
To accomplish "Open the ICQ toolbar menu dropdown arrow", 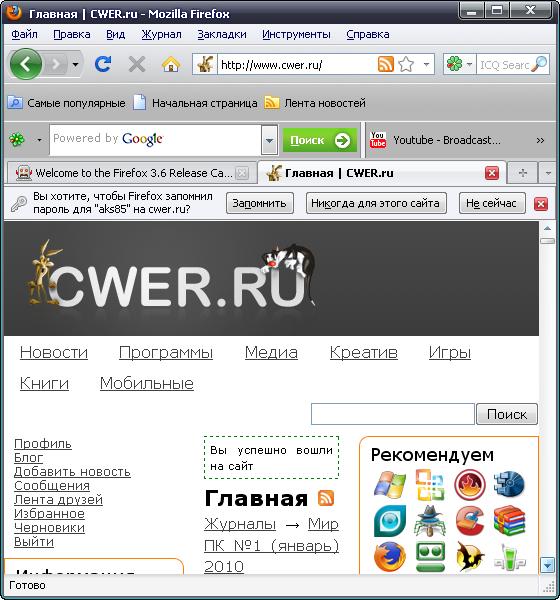I will click(39, 140).
